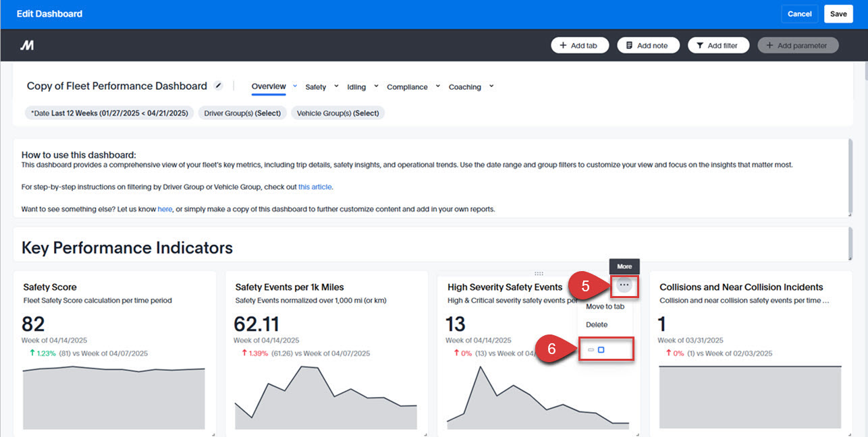
Task: Click the Add parameter button
Action: click(798, 45)
